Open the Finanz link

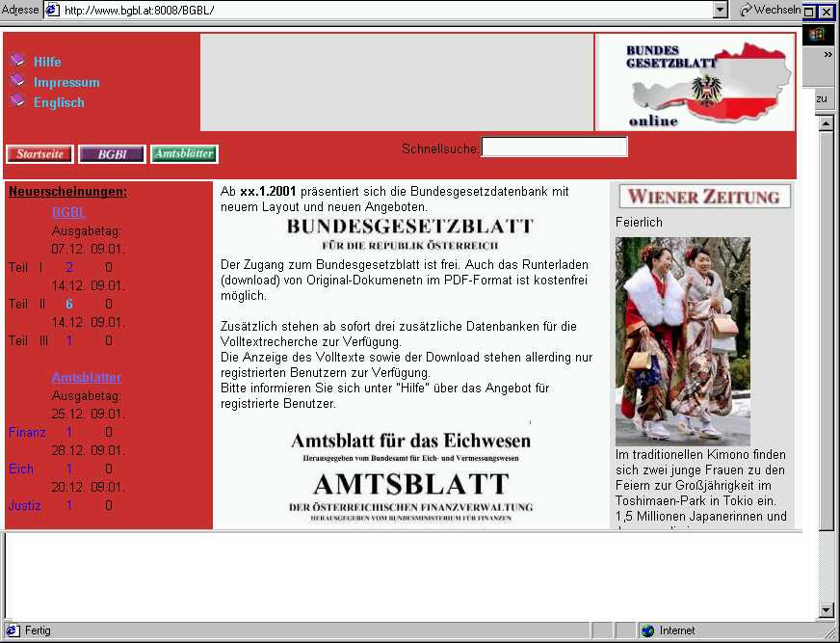tap(27, 432)
